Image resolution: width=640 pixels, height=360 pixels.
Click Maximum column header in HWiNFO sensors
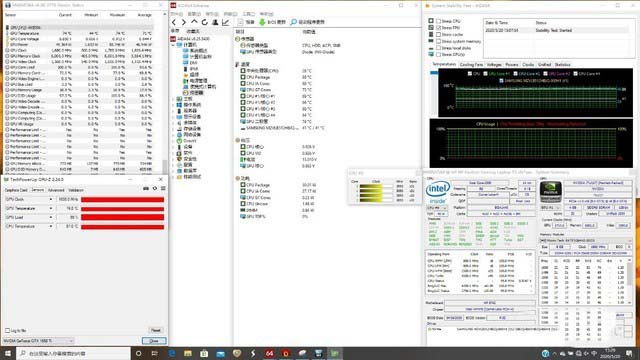click(117, 15)
